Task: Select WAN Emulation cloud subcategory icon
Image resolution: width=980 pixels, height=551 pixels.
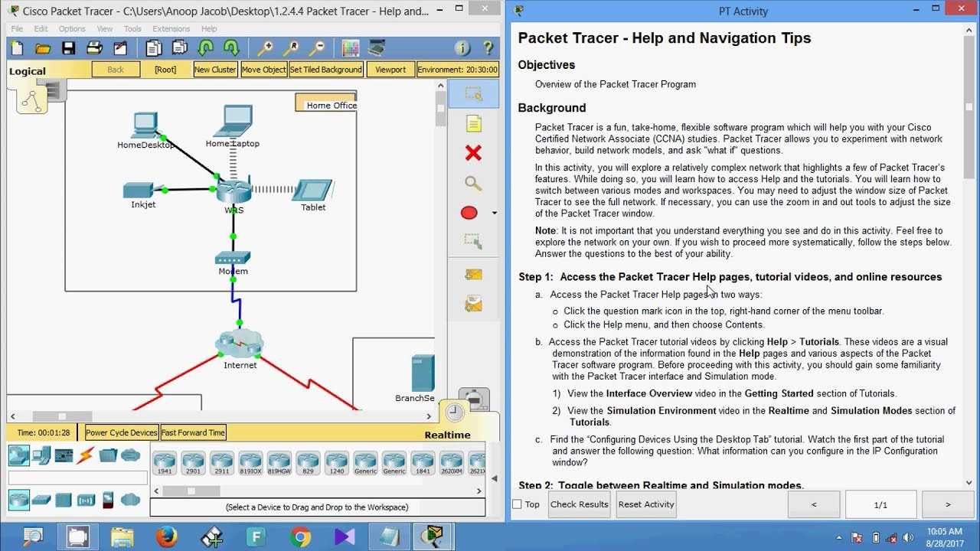Action: [x=131, y=500]
